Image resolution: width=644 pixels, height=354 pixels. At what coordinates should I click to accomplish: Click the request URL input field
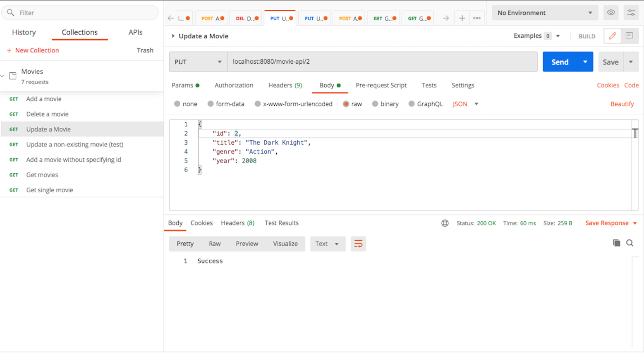[382, 62]
